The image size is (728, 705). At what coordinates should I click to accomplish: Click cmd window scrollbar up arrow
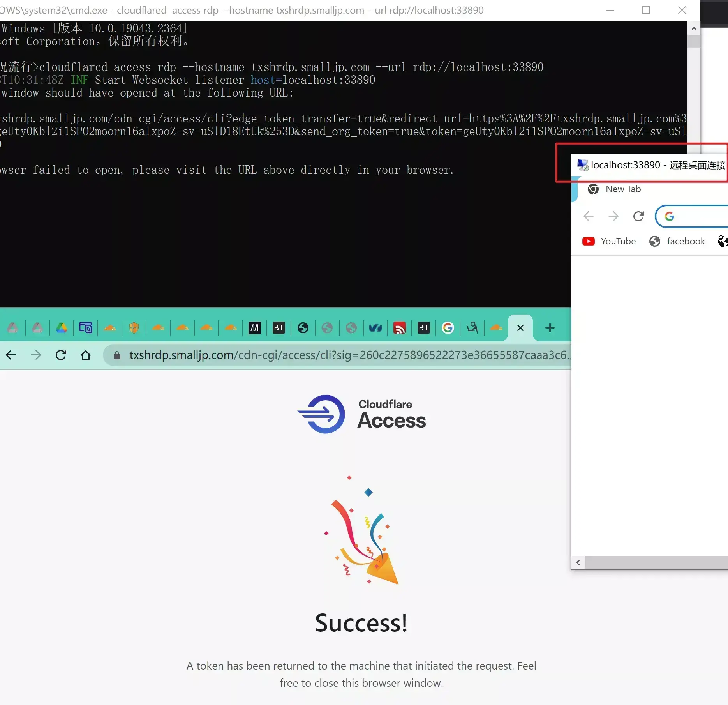694,28
